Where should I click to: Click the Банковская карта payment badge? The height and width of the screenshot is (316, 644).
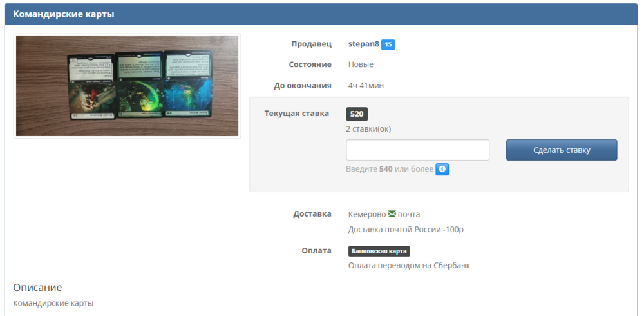379,251
